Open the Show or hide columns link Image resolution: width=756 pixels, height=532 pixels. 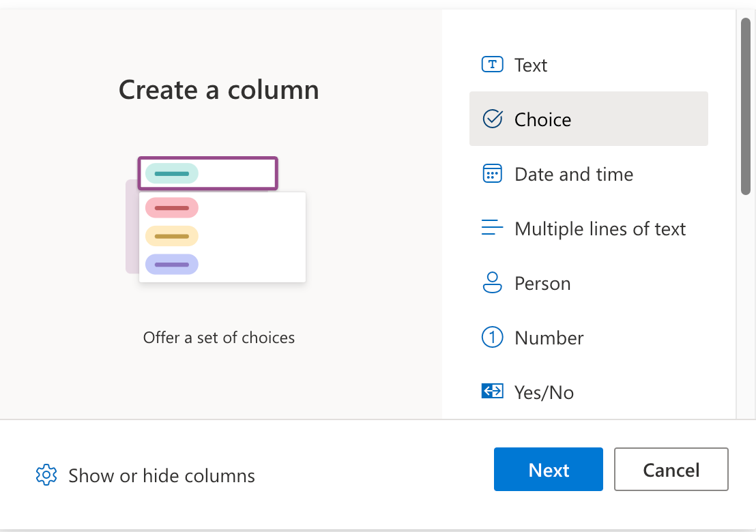(x=161, y=475)
